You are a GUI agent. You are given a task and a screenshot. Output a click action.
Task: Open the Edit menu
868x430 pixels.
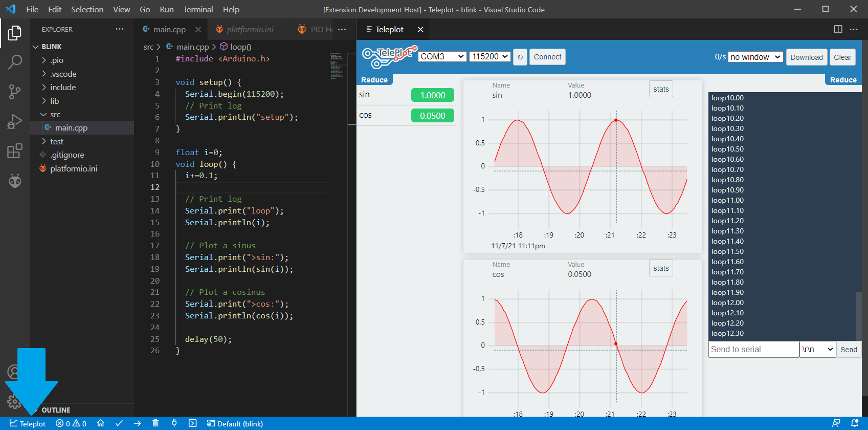55,9
